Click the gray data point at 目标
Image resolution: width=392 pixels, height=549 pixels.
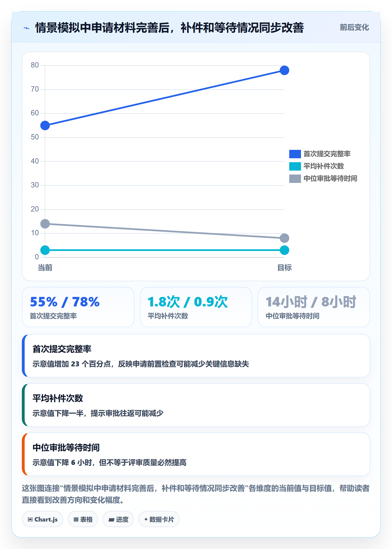284,238
